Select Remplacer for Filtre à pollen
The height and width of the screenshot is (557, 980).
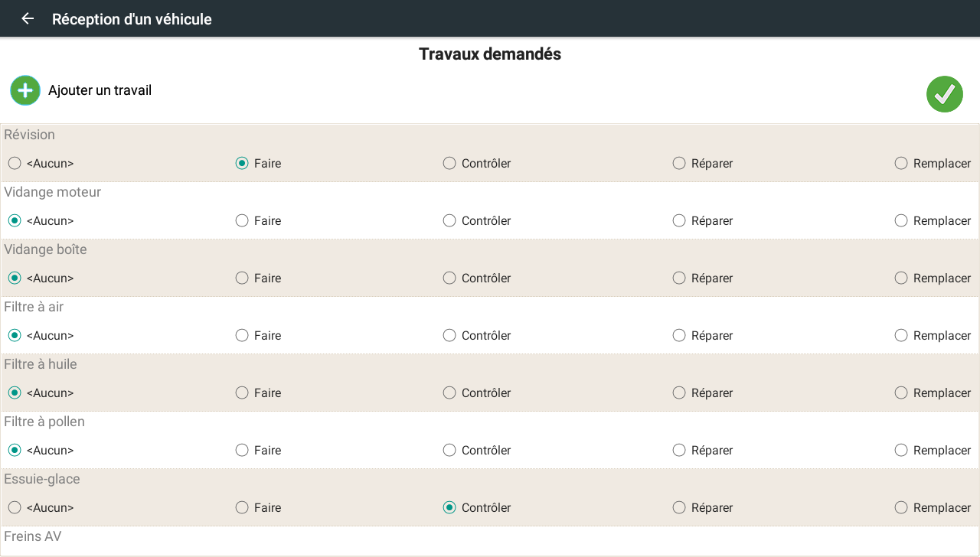tap(901, 450)
